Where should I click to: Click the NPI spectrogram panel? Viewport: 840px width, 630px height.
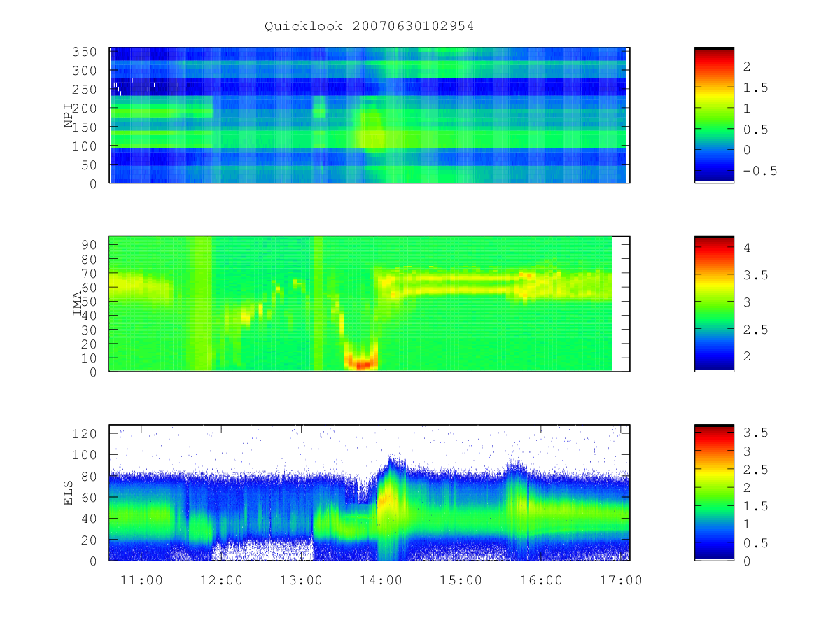[370, 115]
